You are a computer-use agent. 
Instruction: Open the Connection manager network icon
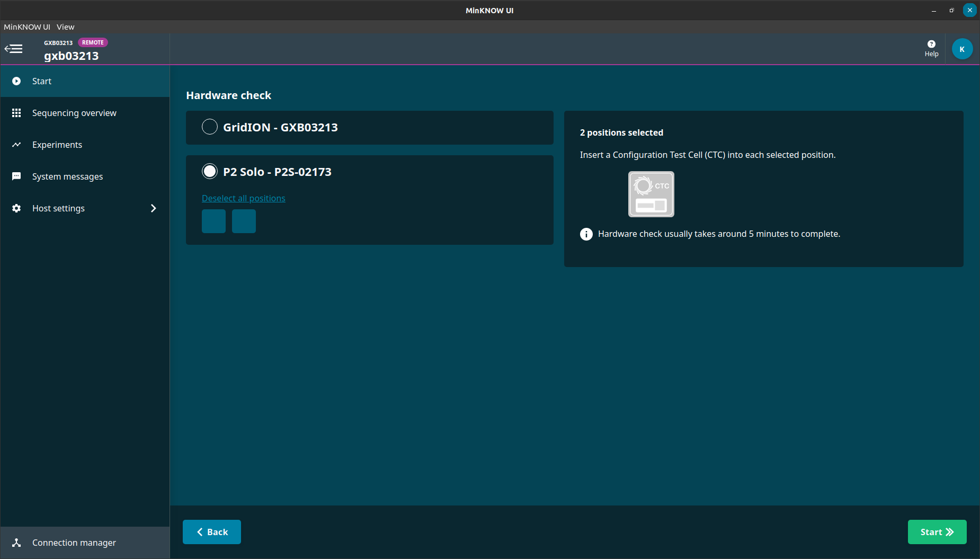pos(16,543)
